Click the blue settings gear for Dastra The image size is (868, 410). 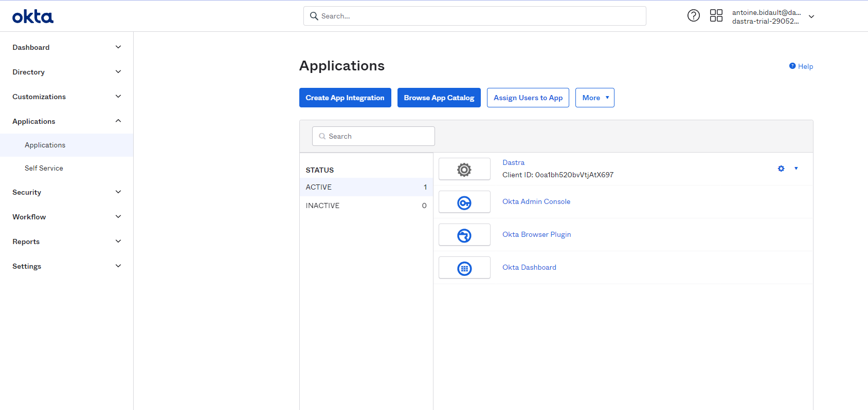click(x=781, y=169)
